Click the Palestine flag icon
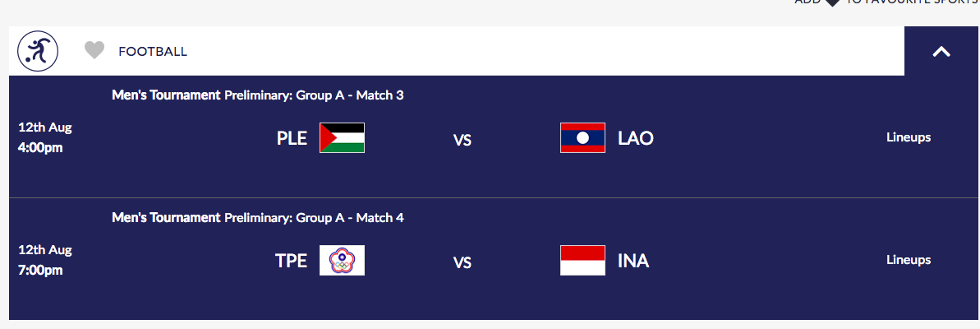The width and height of the screenshot is (980, 329). 342,138
